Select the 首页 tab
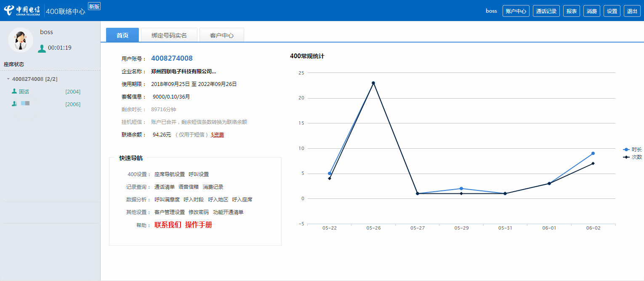This screenshot has height=281, width=644. click(122, 35)
